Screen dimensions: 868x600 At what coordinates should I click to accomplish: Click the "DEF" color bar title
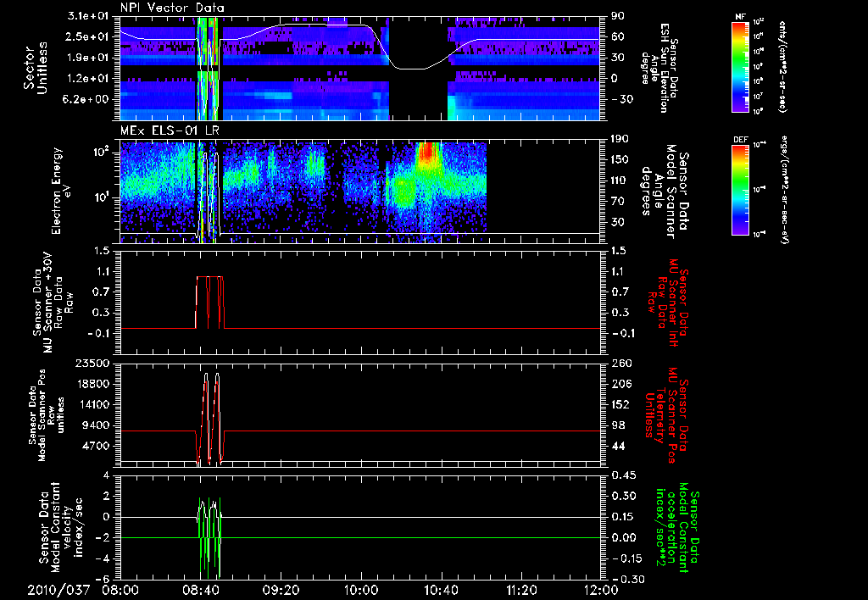tap(740, 140)
